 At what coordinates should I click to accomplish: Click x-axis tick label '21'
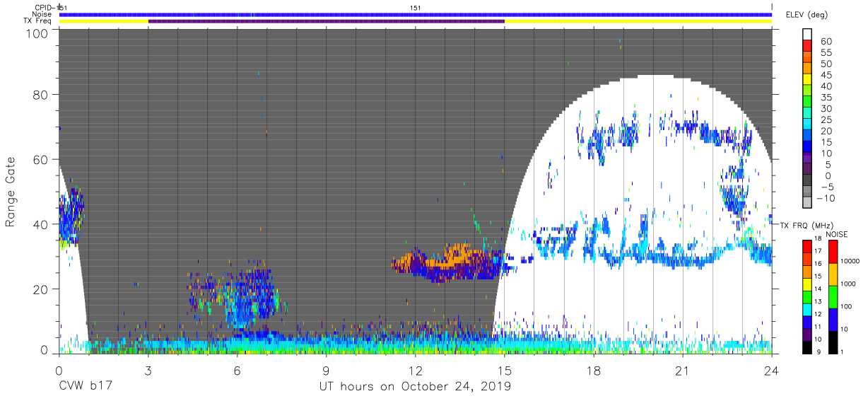683,371
